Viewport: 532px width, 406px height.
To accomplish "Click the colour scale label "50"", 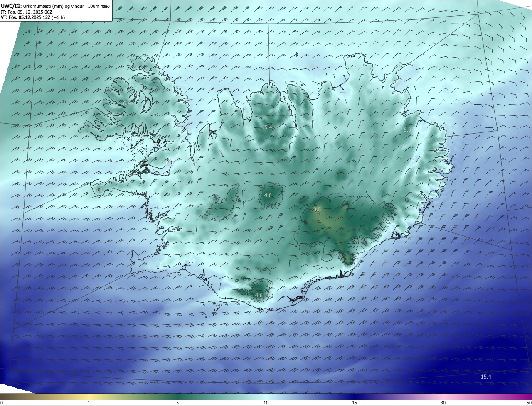I will [x=529, y=403].
